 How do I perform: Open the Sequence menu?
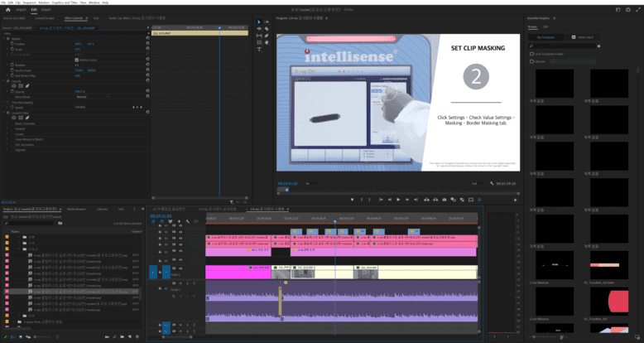pyautogui.click(x=30, y=2)
